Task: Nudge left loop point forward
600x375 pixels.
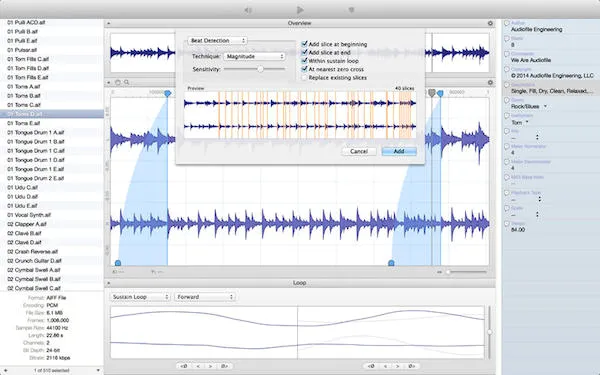Action: click(x=210, y=366)
